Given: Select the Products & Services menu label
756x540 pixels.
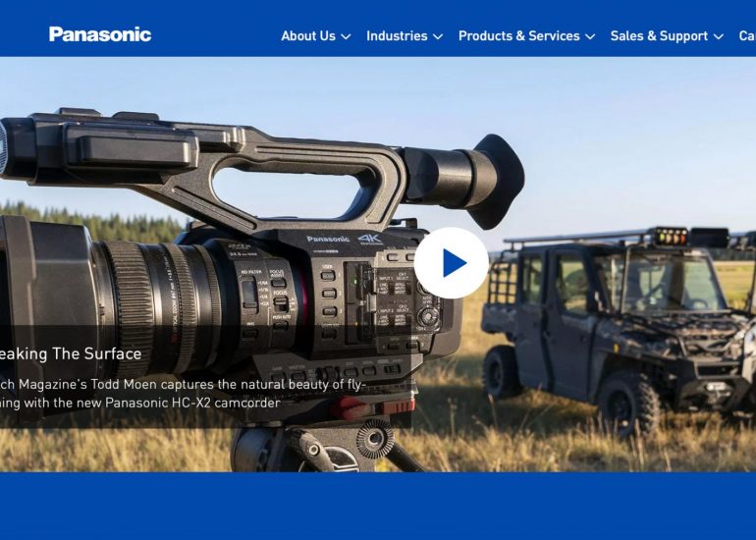Looking at the screenshot, I should (518, 35).
